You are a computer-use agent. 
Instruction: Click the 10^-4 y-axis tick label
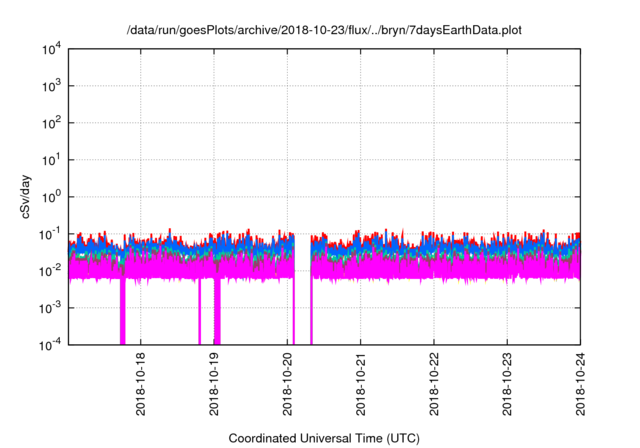(x=51, y=346)
